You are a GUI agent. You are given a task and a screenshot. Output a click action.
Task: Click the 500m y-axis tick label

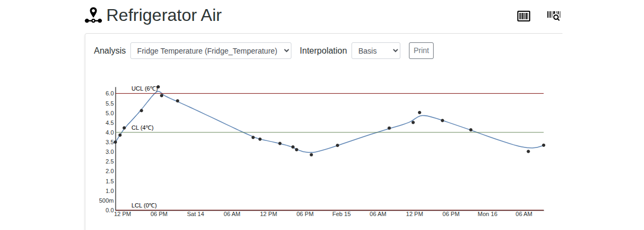click(106, 201)
